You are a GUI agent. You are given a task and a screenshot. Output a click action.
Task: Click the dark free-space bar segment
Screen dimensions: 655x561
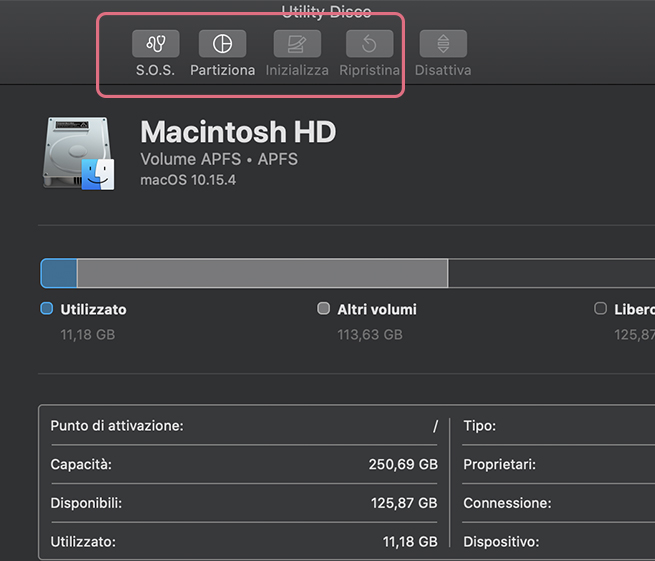pyautogui.click(x=551, y=273)
